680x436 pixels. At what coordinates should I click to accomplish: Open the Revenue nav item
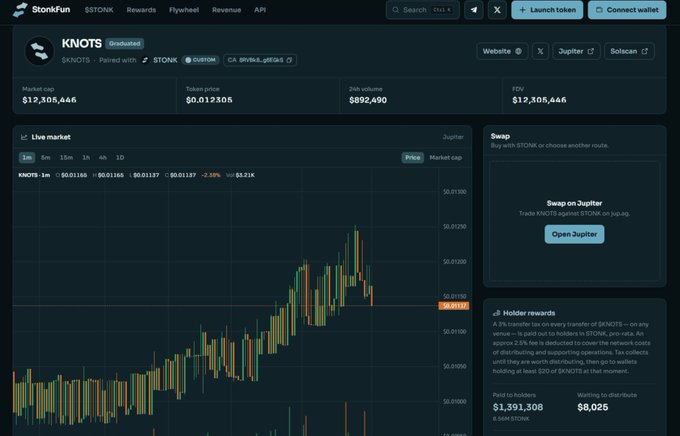226,10
